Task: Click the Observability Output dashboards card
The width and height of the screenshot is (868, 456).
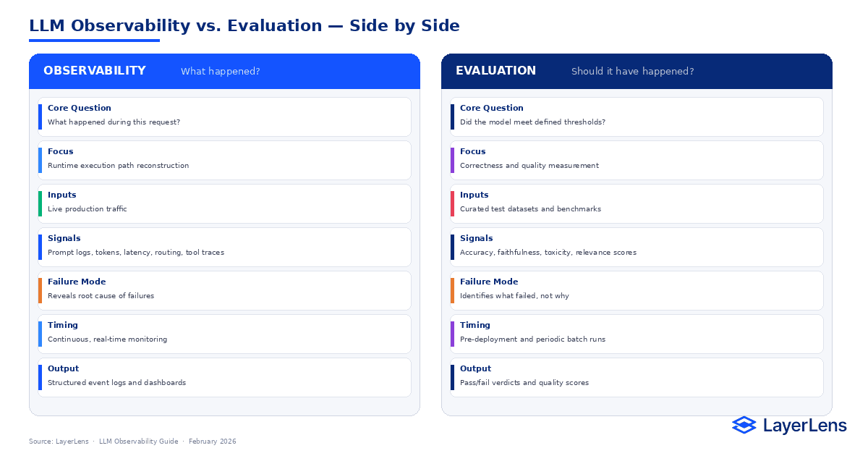Action: pos(224,377)
